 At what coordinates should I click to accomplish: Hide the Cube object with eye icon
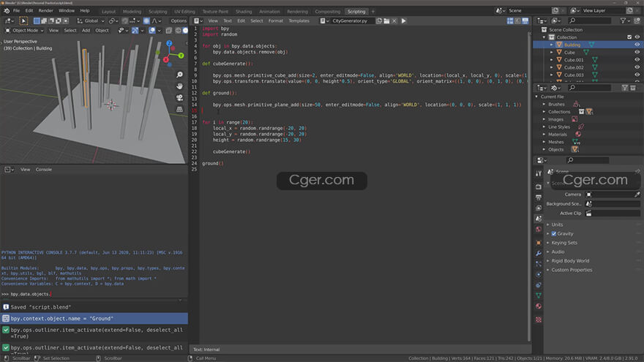click(x=637, y=52)
